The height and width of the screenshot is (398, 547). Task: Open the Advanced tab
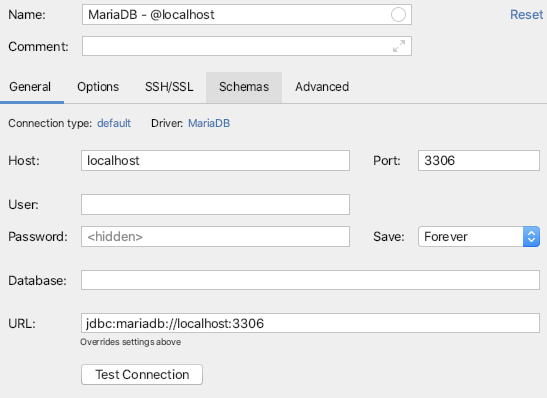322,87
